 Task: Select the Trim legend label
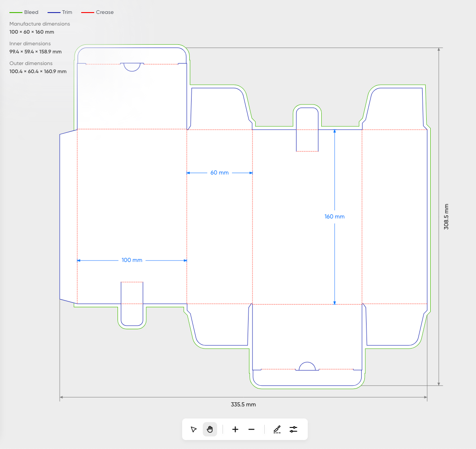[x=67, y=13]
